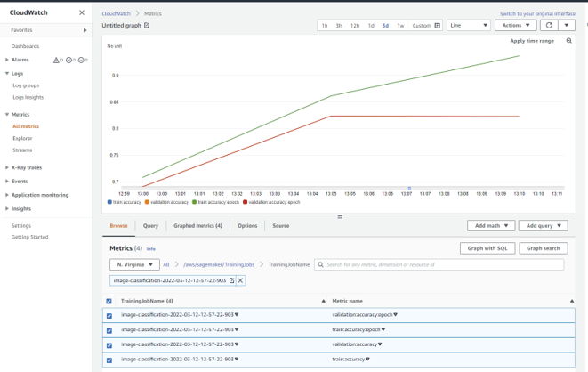Screen dimensions: 588x372
Task: Open the /aws/sagemaker/TrainingJobs breadcrumb link
Action: tap(219, 264)
